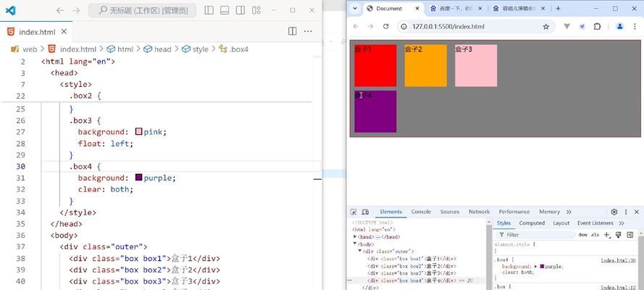Click the purple color swatch on line 31
The image size is (644, 290).
click(x=138, y=178)
